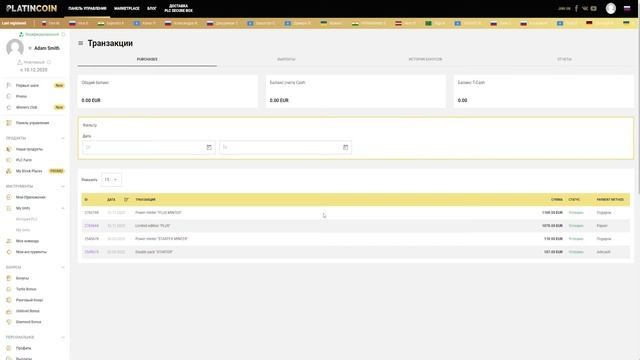The image size is (640, 360).
Task: Open Блог in top navigation
Action: pyautogui.click(x=152, y=8)
